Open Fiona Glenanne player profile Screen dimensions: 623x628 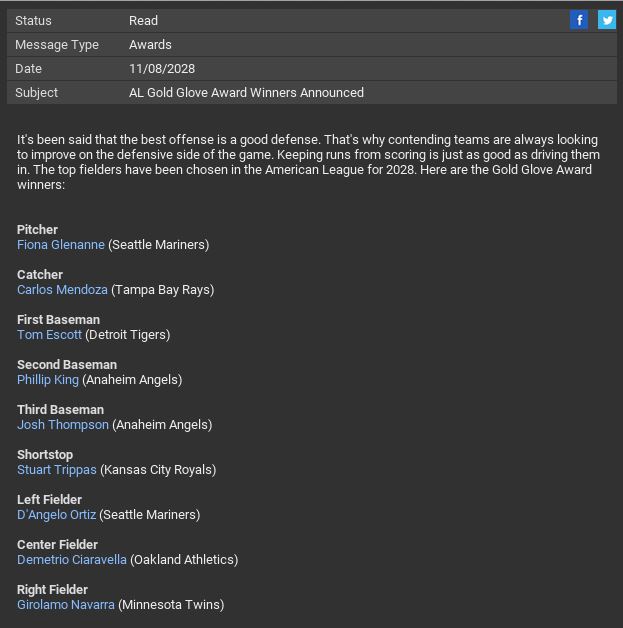(x=61, y=245)
